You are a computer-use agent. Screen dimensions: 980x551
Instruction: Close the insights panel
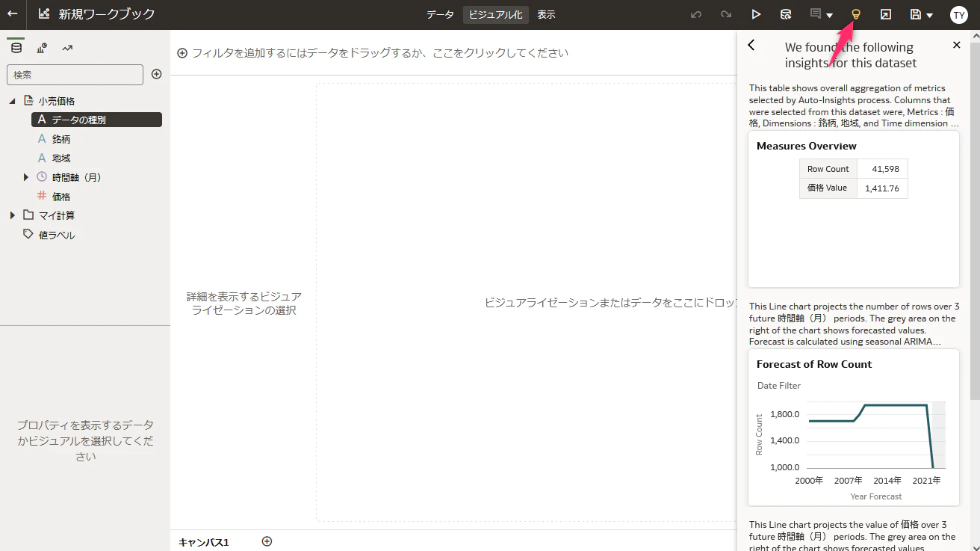pyautogui.click(x=957, y=45)
